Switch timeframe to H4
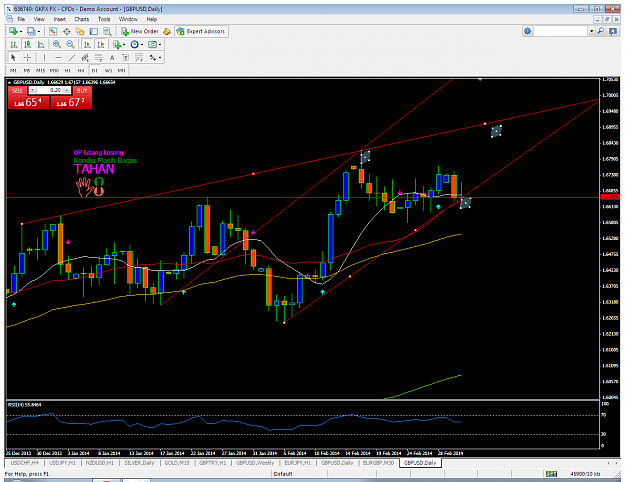This screenshot has height=482, width=625. point(81,71)
